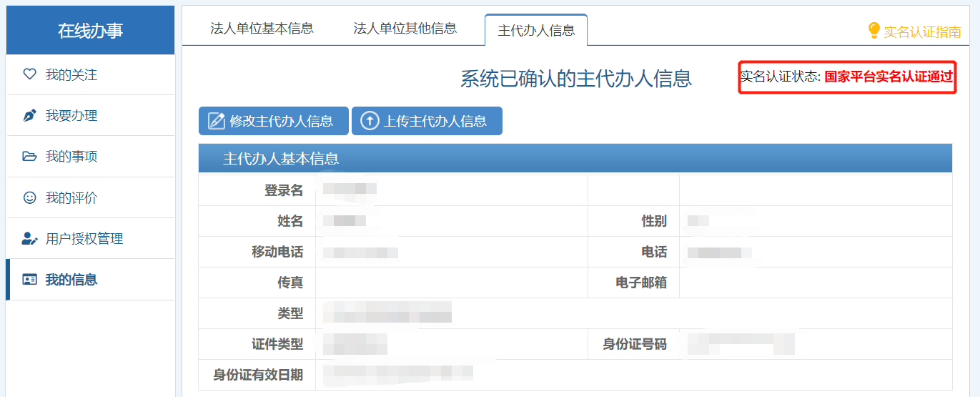Click the folder icon beside 我的事项
This screenshot has width=980, height=397.
[29, 157]
